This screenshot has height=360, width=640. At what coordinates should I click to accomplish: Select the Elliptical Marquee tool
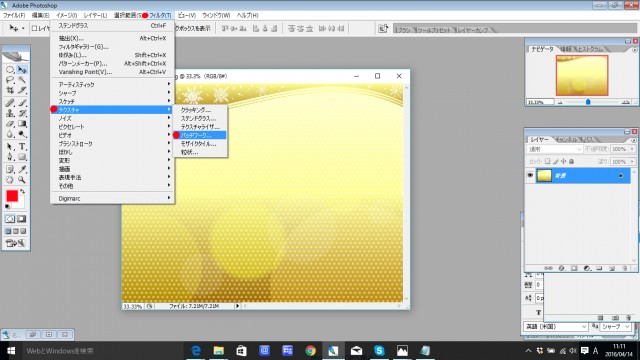10,70
